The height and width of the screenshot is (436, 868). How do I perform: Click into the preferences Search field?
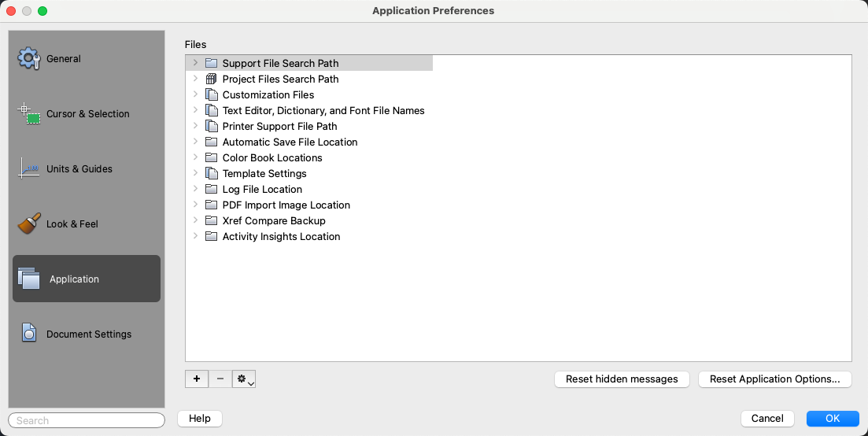(x=87, y=420)
